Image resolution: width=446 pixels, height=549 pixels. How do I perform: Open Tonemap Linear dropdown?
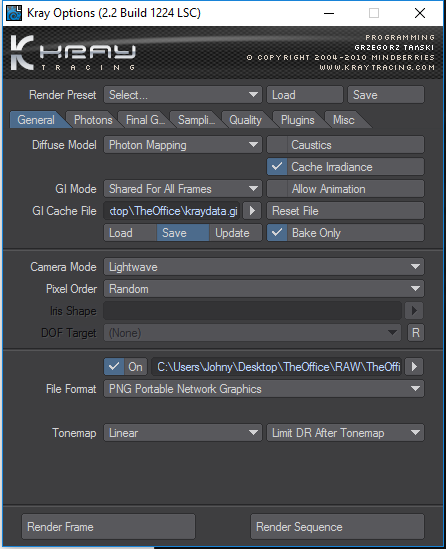(x=183, y=433)
